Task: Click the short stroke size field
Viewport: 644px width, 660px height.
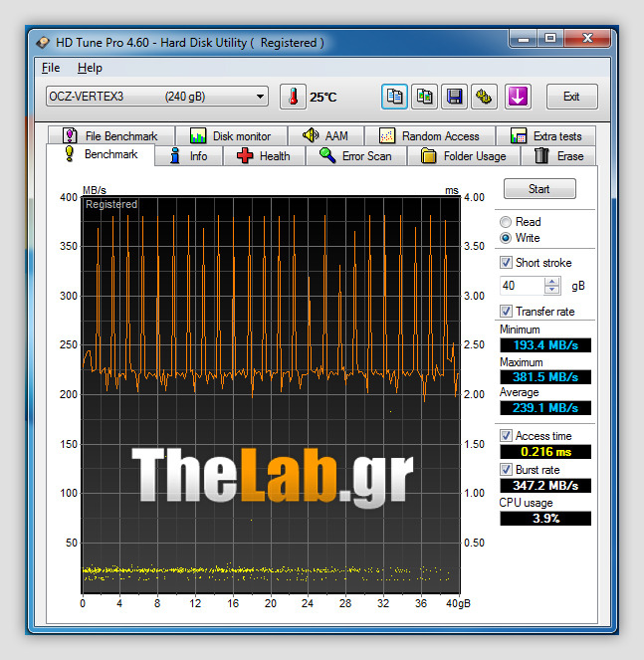Action: (x=522, y=286)
